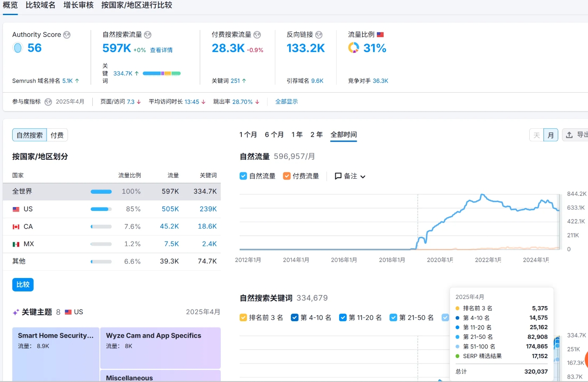Click US traffic value 505K

click(170, 209)
